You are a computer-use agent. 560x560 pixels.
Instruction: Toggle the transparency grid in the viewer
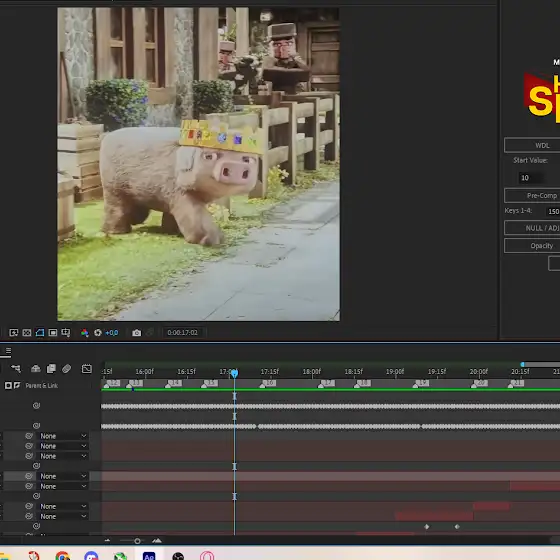pyautogui.click(x=27, y=332)
